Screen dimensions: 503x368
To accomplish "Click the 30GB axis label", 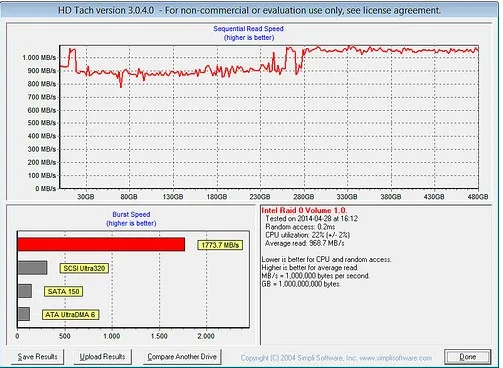I will (x=86, y=197).
